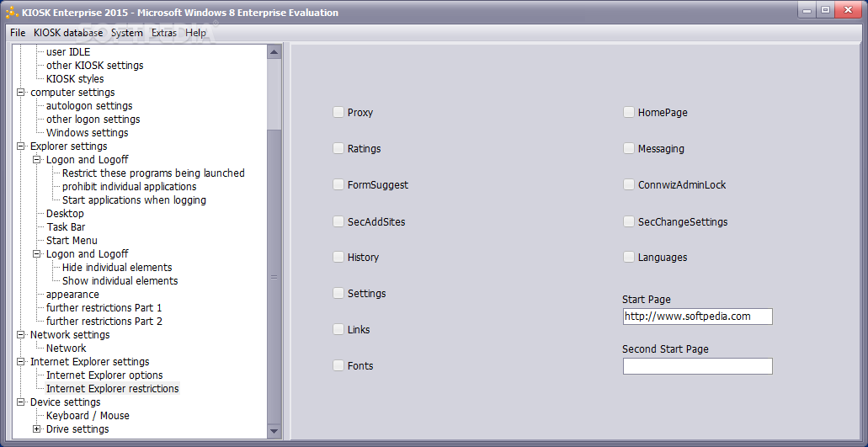The image size is (868, 447).
Task: Open Keyboard / Mouse settings
Action: [88, 416]
